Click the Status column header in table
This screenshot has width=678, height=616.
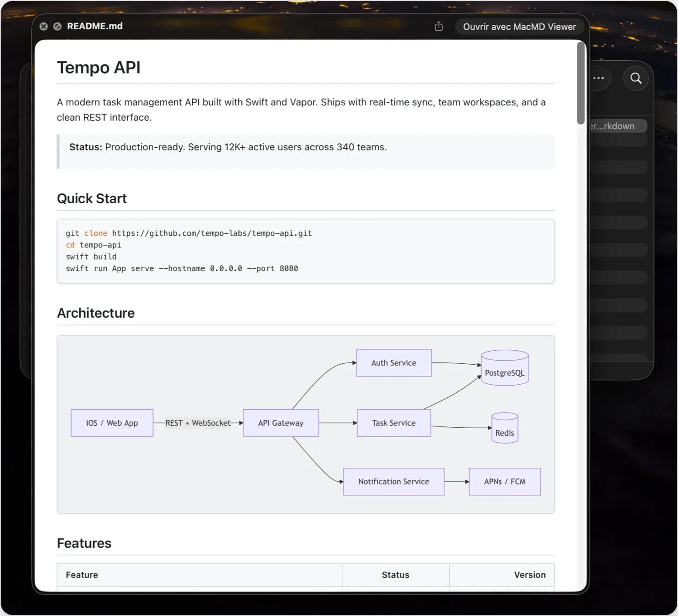pos(395,575)
